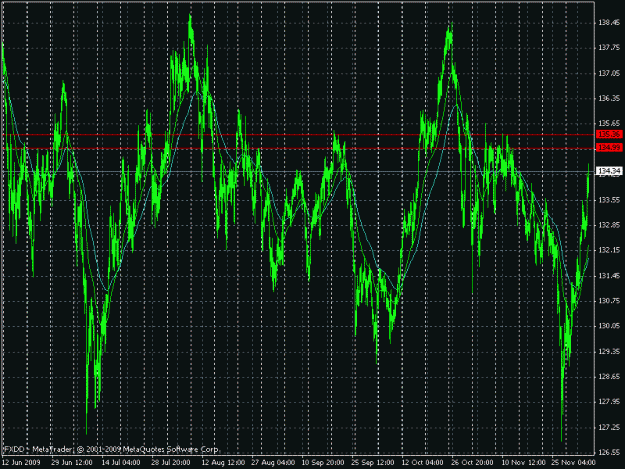This screenshot has width=625, height=469.
Task: Click the white 134.34 current price tag
Action: [x=609, y=171]
